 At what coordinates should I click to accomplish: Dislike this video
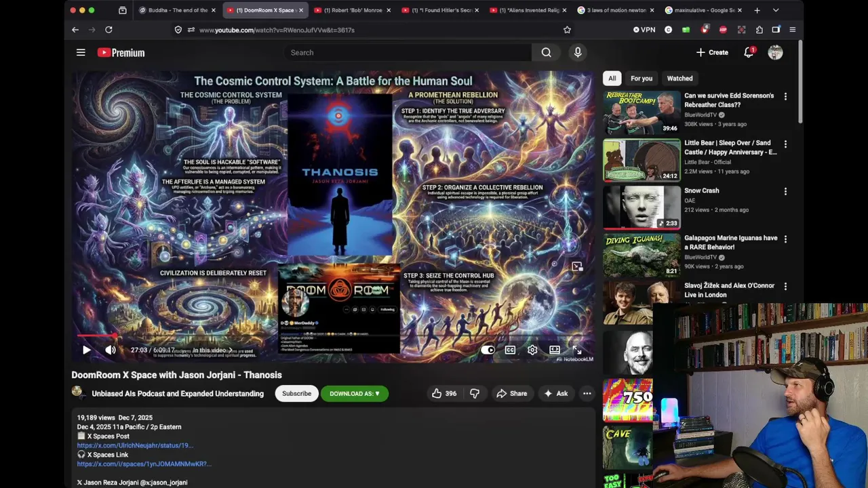point(475,393)
